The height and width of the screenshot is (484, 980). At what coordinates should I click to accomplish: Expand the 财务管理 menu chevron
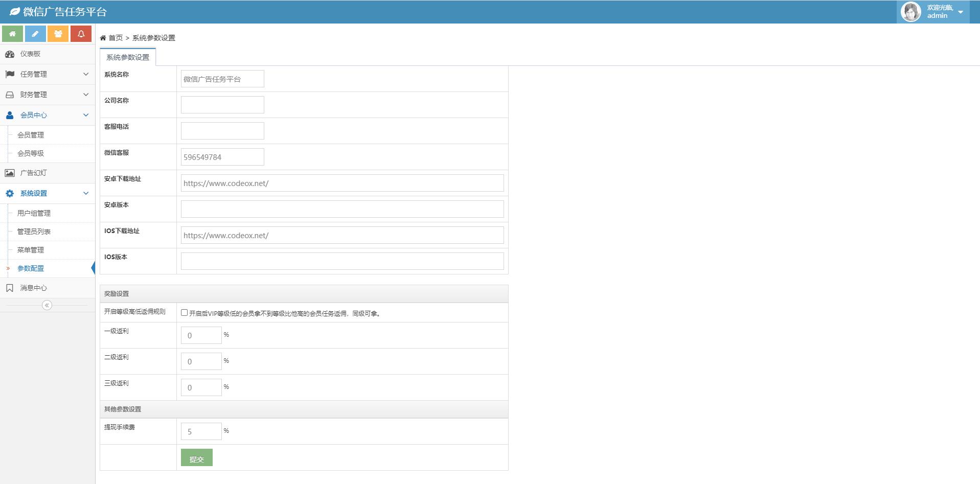click(x=86, y=95)
